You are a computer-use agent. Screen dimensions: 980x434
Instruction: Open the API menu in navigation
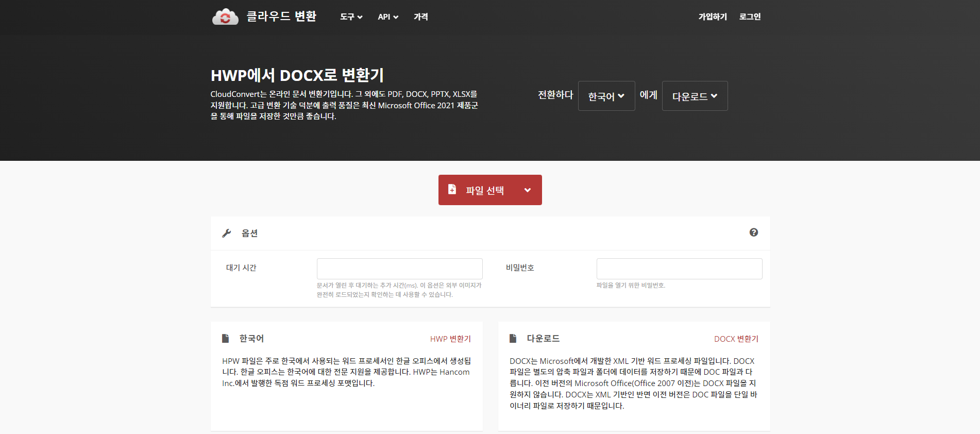pyautogui.click(x=387, y=17)
